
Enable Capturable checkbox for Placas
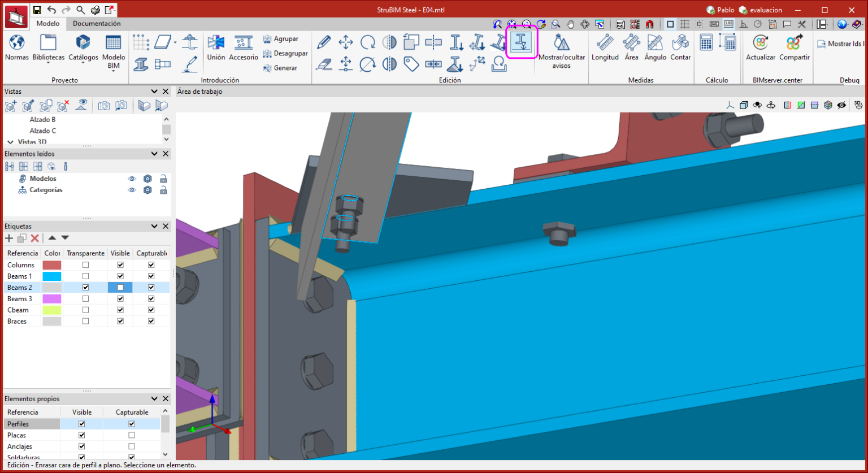click(x=132, y=435)
